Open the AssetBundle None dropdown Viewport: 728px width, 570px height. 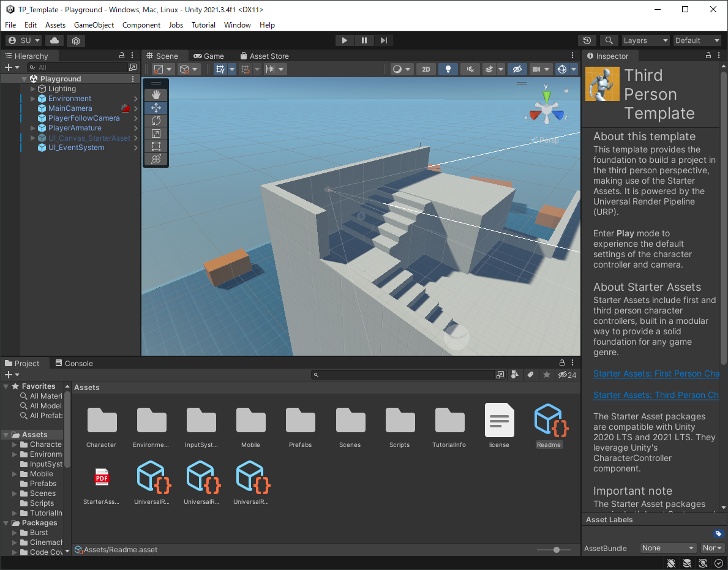[668, 548]
